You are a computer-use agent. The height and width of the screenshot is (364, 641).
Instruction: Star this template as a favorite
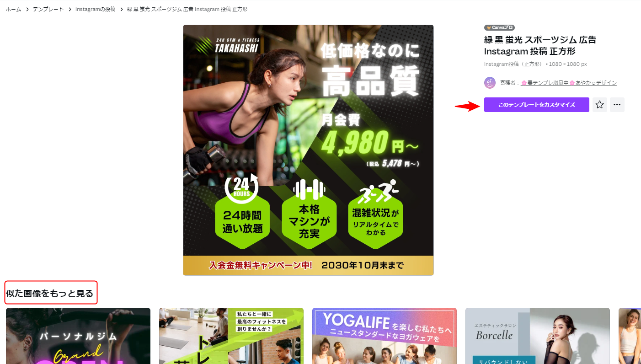599,105
